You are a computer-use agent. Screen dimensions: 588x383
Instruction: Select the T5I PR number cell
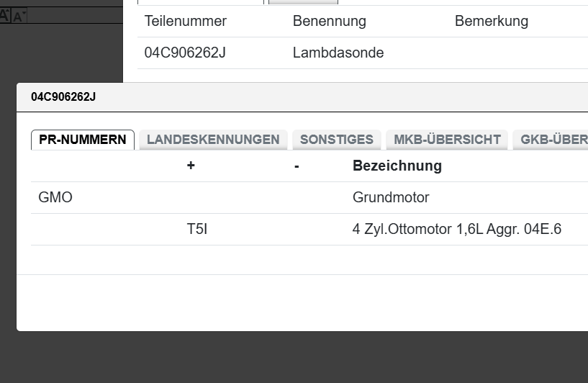pos(197,230)
